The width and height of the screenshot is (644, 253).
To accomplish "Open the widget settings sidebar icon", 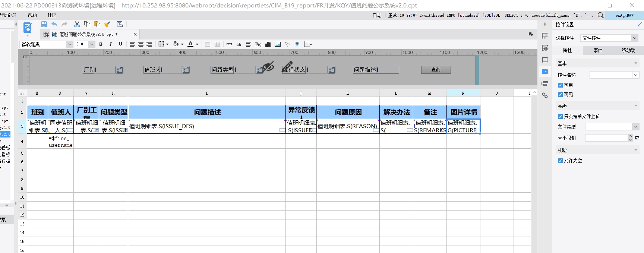I will pos(545,72).
